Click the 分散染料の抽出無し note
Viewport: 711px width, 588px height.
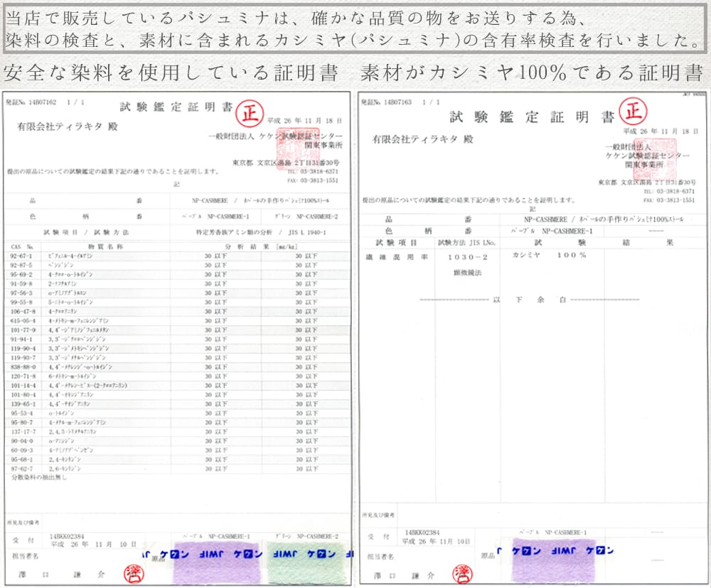39,477
